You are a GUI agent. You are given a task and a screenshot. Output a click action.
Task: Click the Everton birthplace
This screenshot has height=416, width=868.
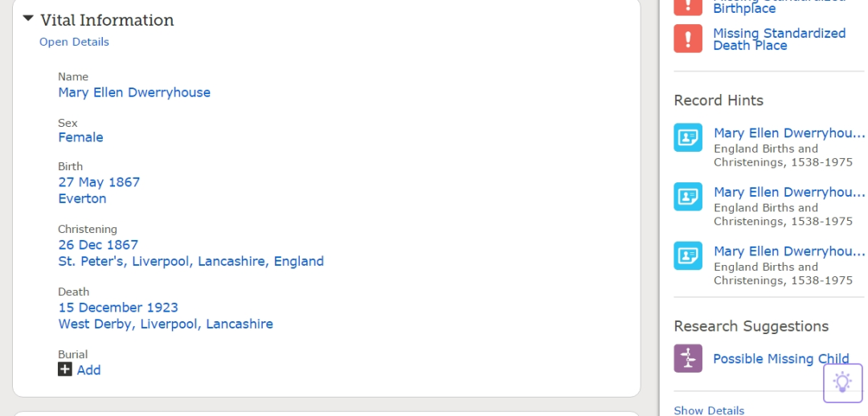click(82, 198)
